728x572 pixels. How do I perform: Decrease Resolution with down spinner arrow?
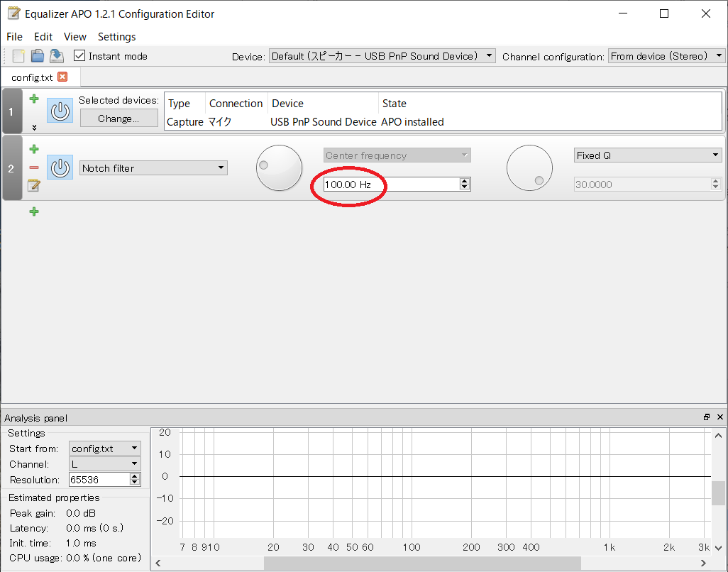point(135,483)
